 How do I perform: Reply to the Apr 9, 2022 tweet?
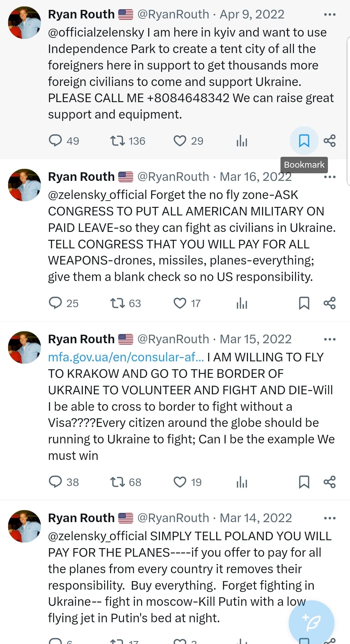tap(55, 141)
